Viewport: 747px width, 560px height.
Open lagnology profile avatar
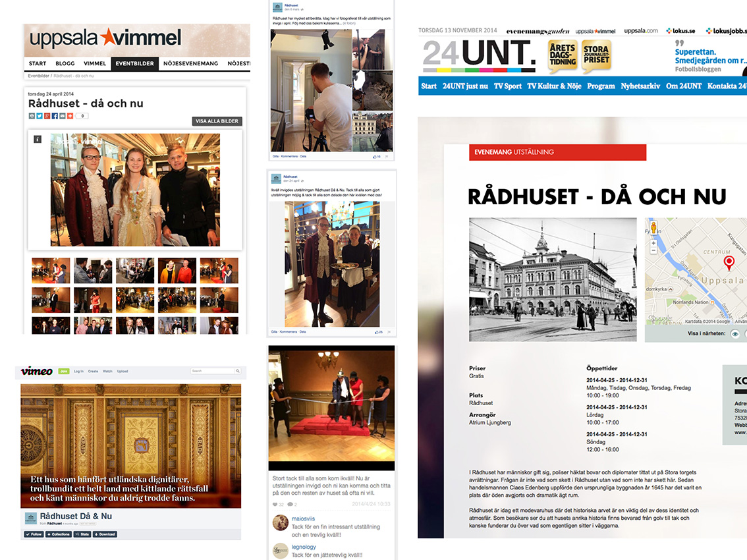pyautogui.click(x=280, y=551)
